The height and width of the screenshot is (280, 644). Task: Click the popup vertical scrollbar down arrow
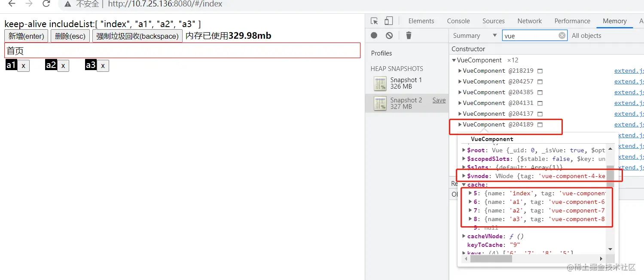pyautogui.click(x=610, y=249)
